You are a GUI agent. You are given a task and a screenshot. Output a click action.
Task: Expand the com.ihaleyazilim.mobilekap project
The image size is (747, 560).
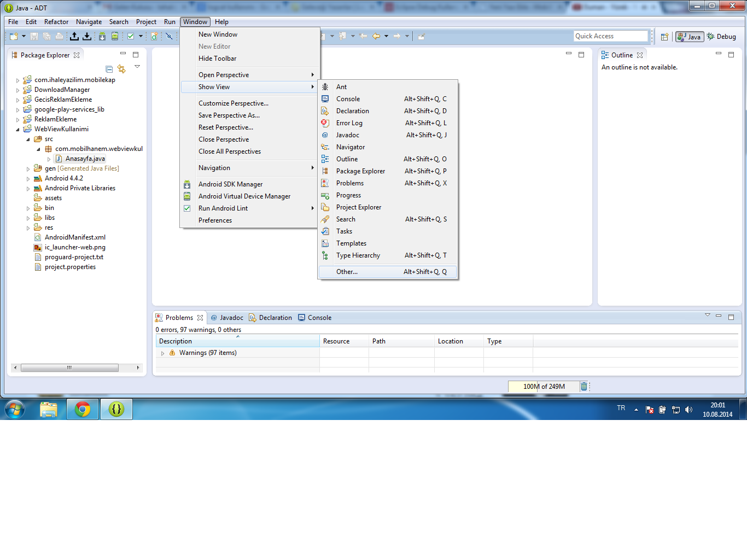pos(18,80)
